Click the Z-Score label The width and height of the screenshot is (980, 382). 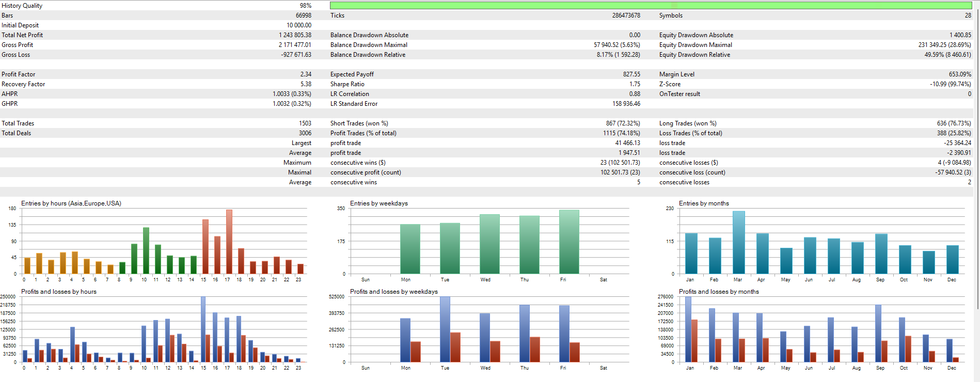tap(670, 84)
